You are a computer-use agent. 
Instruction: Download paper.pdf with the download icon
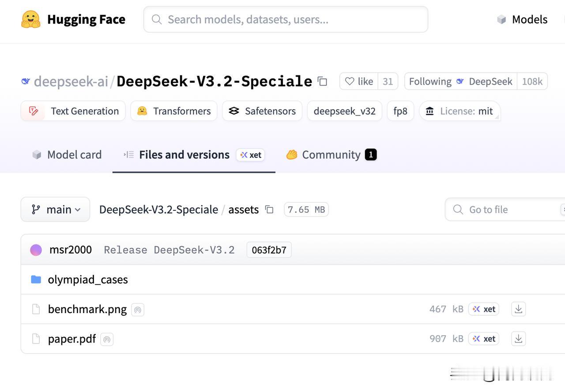click(518, 339)
